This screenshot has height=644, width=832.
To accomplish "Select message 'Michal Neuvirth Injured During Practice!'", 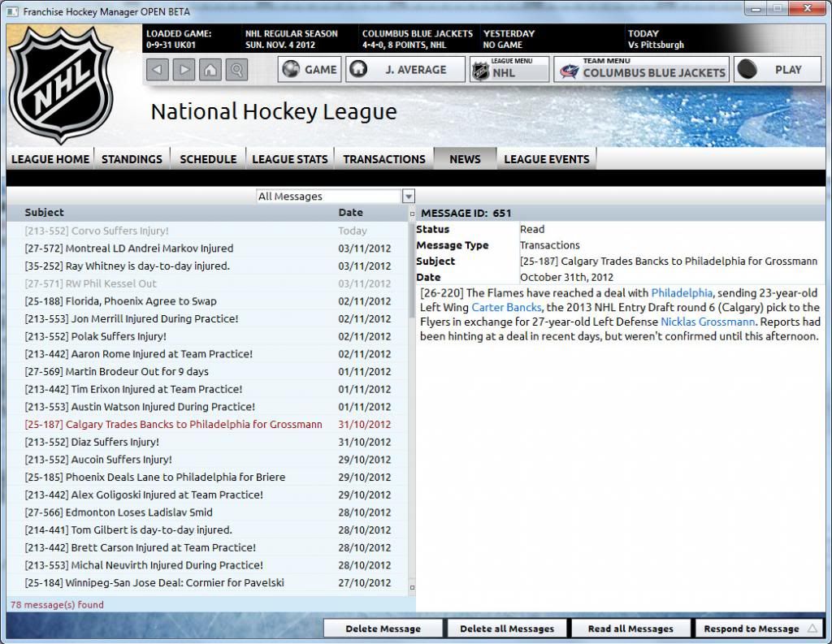I will (207, 565).
